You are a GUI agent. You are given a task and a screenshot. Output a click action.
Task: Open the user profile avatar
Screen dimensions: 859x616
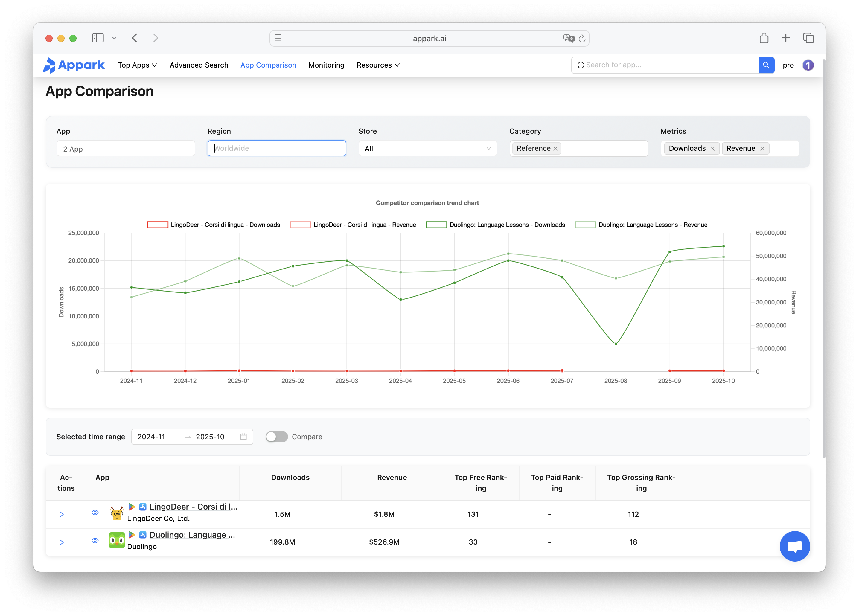[808, 65]
